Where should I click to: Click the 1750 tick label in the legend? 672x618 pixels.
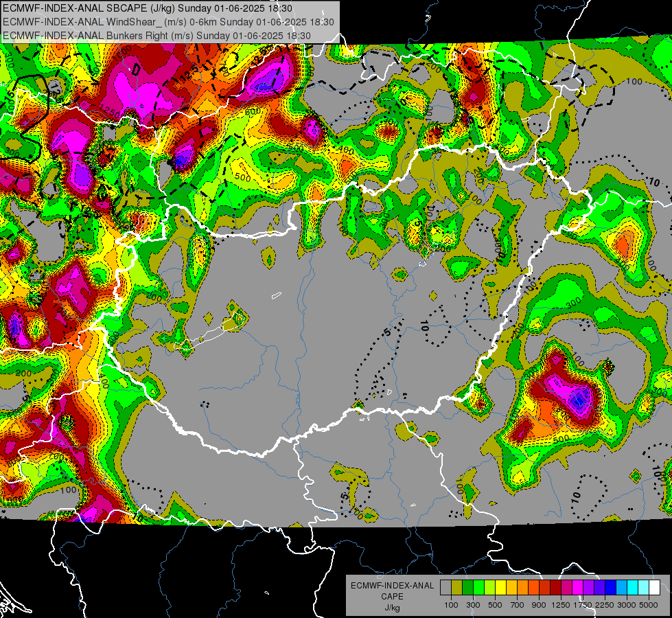coord(583,605)
